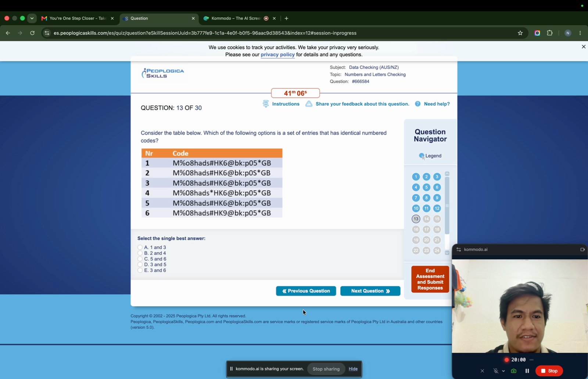Select the Question tab
The image size is (588, 379).
159,18
